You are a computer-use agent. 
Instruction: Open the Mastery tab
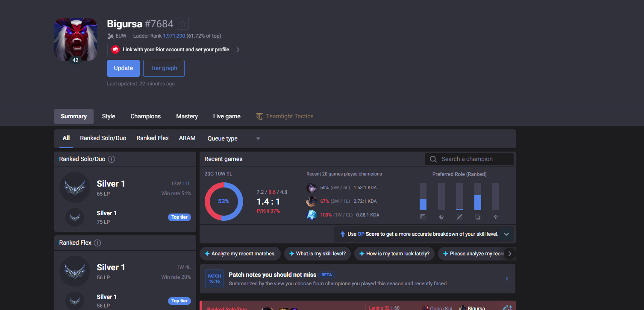[187, 116]
